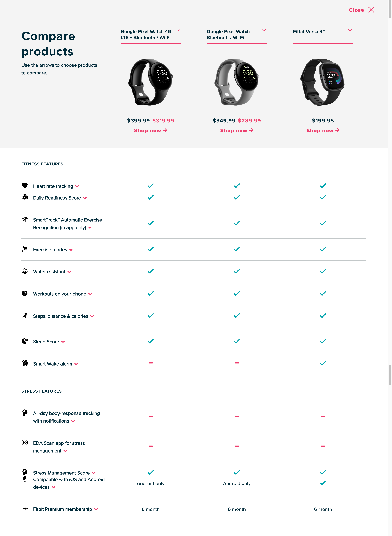The width and height of the screenshot is (392, 536).
Task: Click the Steps, distance & calories icon
Action: 25,316
